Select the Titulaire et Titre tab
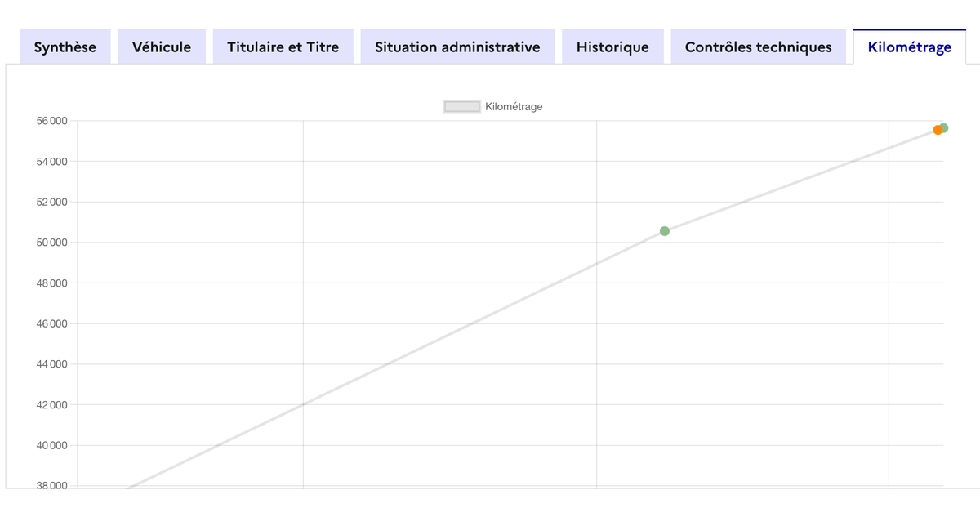 283,47
